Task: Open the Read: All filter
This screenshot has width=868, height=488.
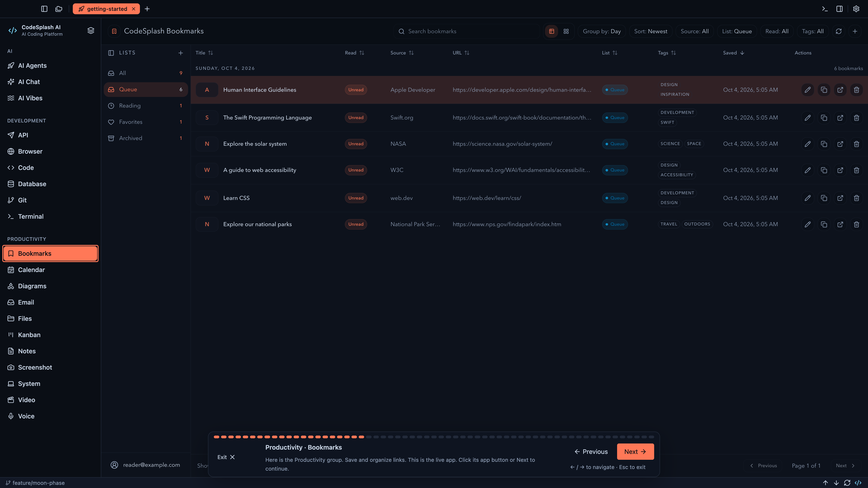Action: [x=777, y=31]
